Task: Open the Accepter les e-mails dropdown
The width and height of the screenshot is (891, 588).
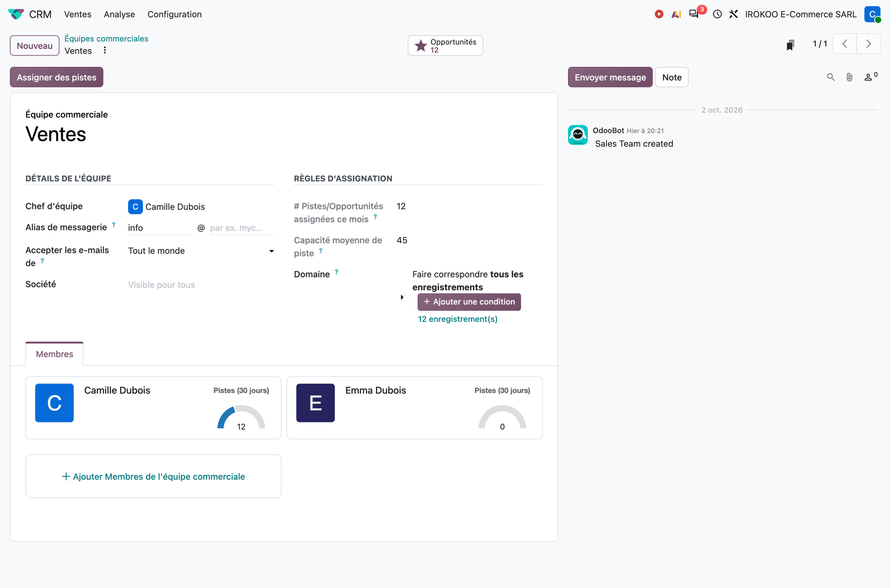Action: click(201, 251)
